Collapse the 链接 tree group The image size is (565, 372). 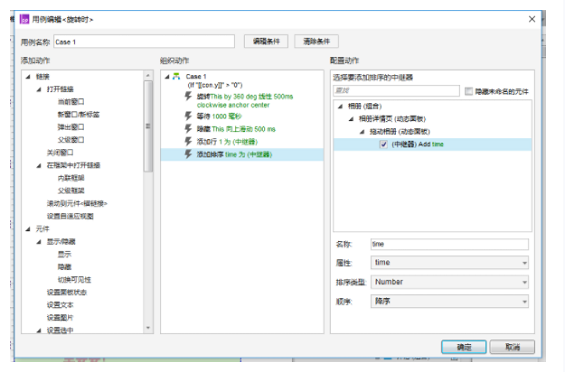click(28, 76)
